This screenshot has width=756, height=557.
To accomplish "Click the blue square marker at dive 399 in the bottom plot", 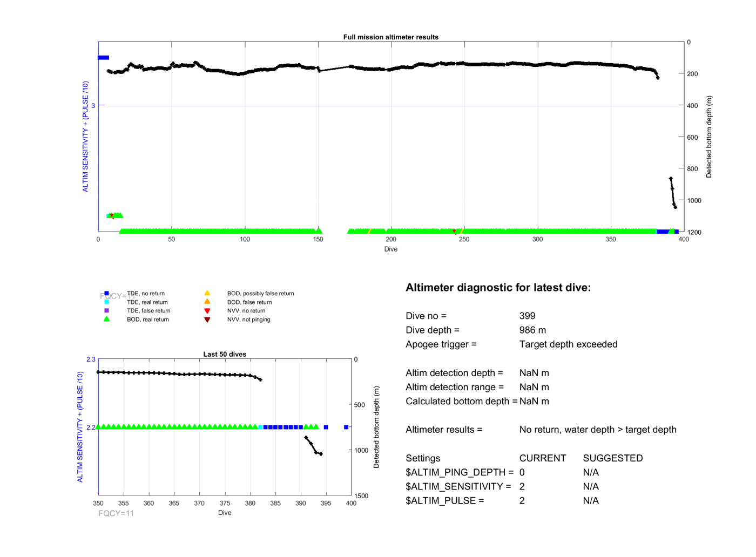I will pyautogui.click(x=346, y=427).
